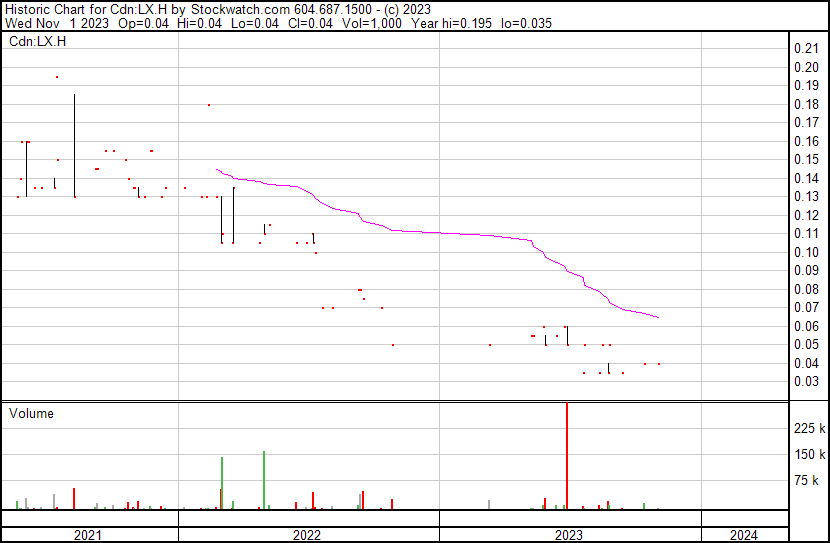830x543 pixels.
Task: Click the 'Year hi=0.195' text
Action: pyautogui.click(x=452, y=23)
